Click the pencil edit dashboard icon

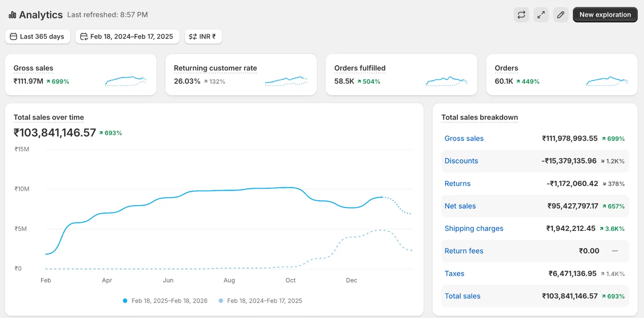(x=561, y=15)
